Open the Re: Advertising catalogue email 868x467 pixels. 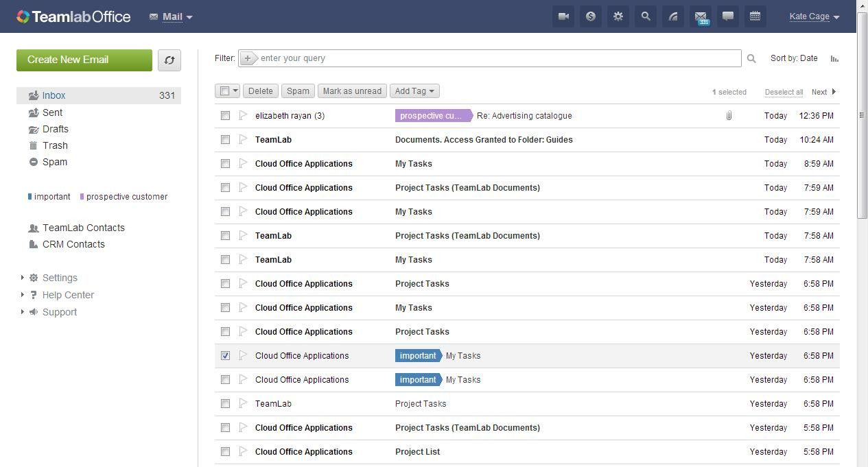[x=524, y=116]
